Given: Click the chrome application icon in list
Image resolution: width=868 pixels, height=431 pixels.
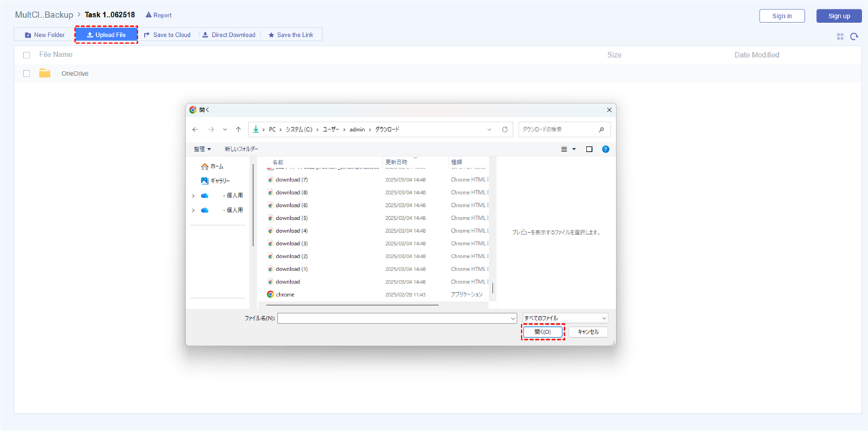Looking at the screenshot, I should (271, 294).
